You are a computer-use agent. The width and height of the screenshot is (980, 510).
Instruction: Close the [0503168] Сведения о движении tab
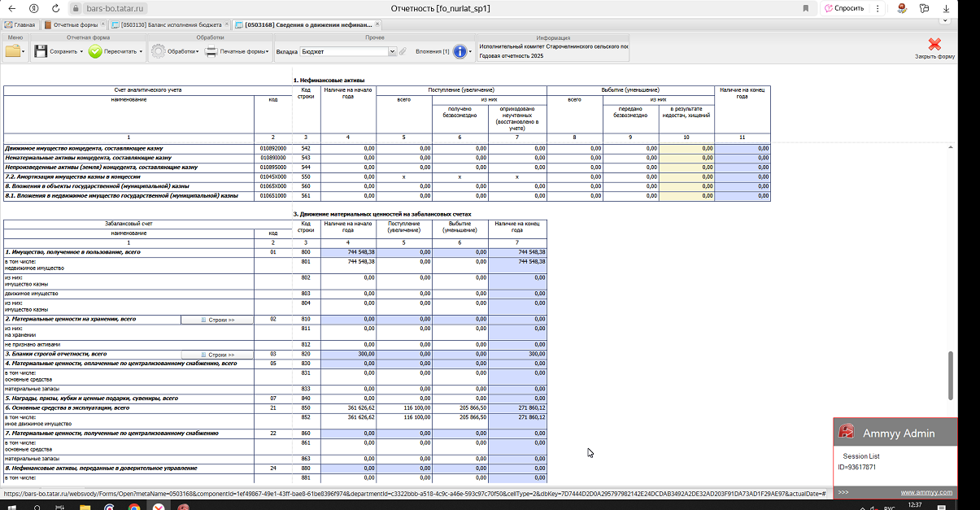click(x=377, y=24)
